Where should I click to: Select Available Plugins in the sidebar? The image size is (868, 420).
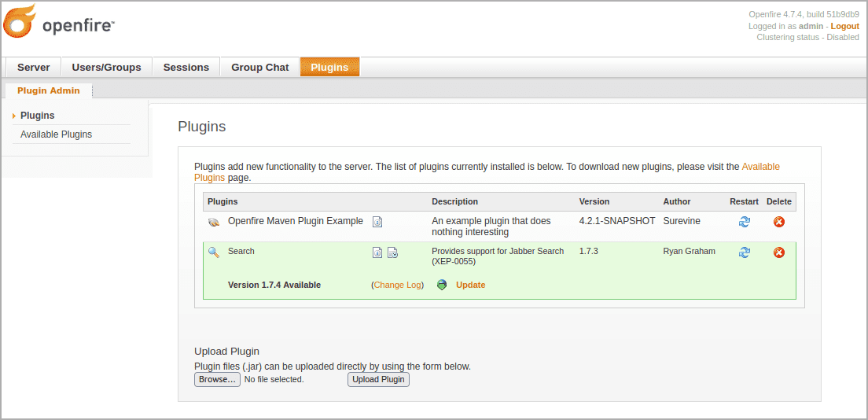point(56,134)
